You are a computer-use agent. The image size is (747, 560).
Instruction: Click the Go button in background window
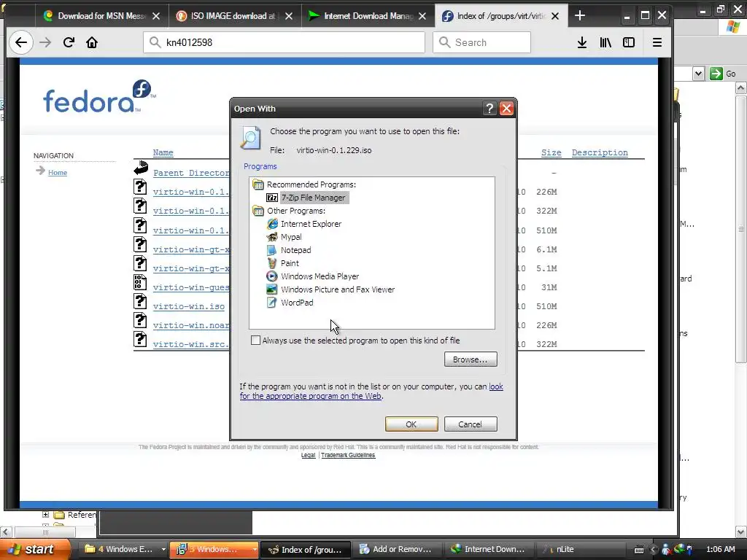point(724,74)
